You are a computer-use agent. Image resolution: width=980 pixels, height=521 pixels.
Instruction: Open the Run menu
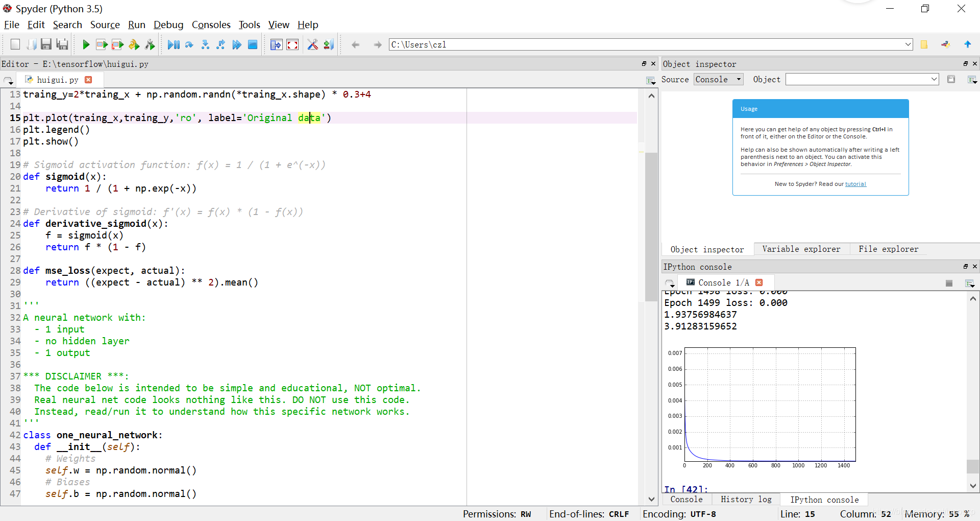tap(137, 25)
